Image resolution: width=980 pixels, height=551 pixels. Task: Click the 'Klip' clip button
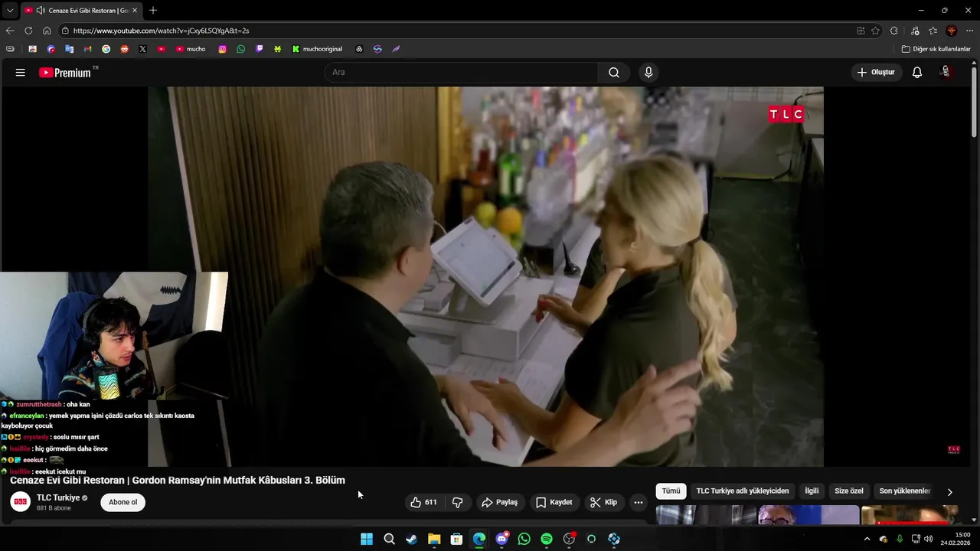pos(603,503)
